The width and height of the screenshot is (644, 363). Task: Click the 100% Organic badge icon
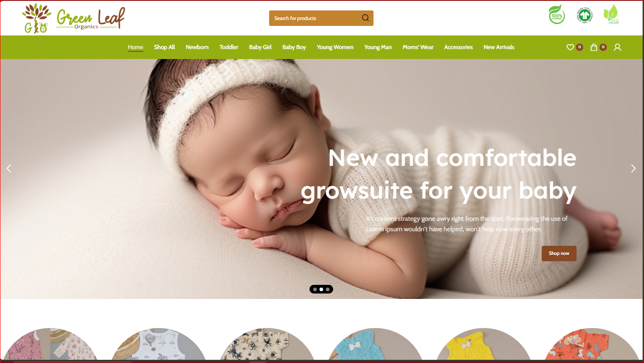[x=557, y=15]
